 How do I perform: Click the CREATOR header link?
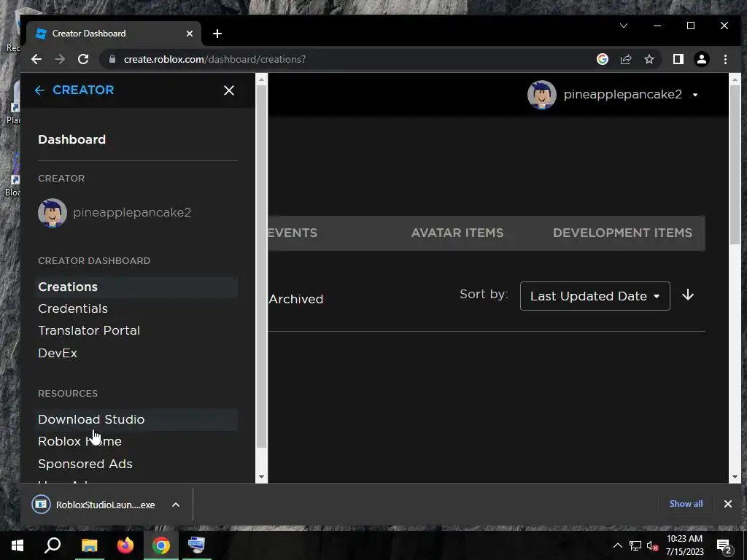coord(83,90)
